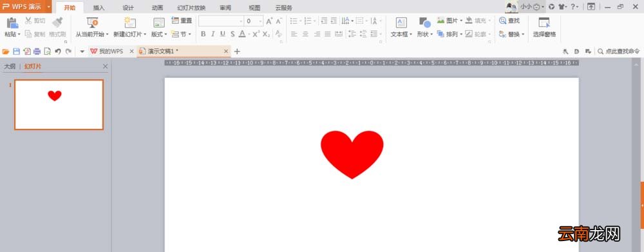This screenshot has width=644, height=252.
Task: Open the Slide Show (幻灯片放映) tab
Action: coord(191,8)
